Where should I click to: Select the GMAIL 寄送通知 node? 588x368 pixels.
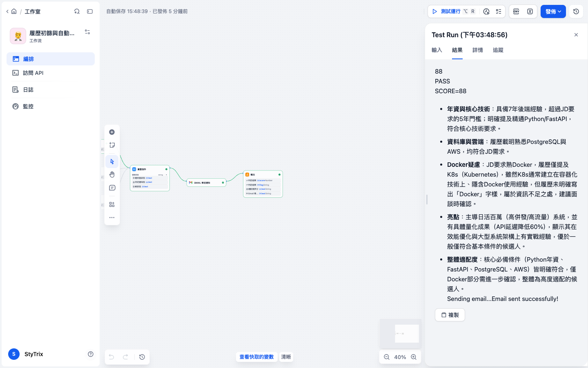point(206,182)
